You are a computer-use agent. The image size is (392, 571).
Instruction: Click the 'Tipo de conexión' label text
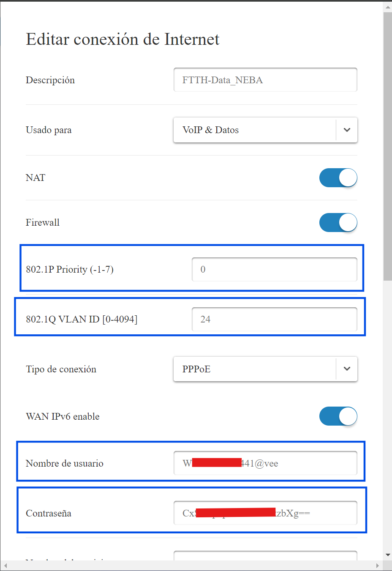coord(61,369)
